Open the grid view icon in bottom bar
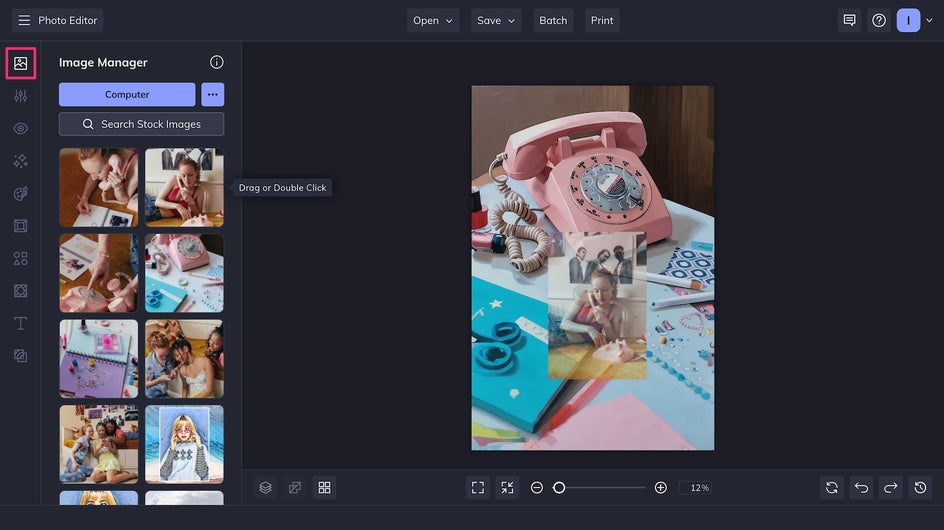Screen dimensions: 944x530 pyautogui.click(x=324, y=487)
